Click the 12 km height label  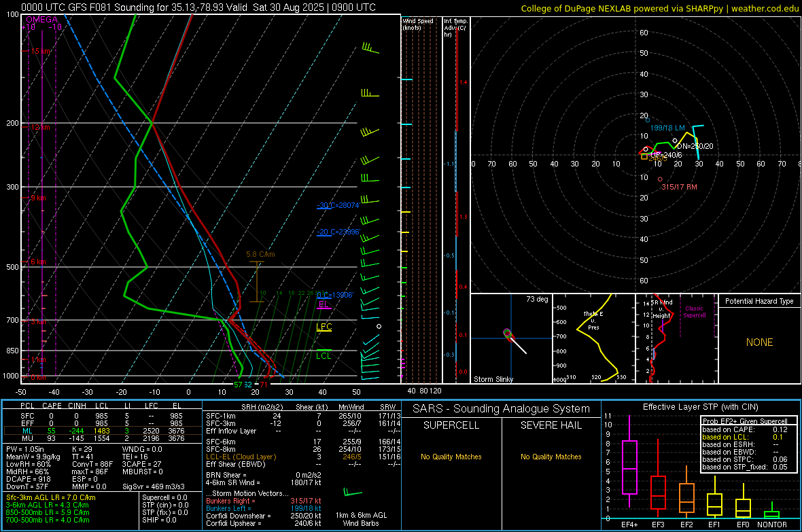pos(40,127)
